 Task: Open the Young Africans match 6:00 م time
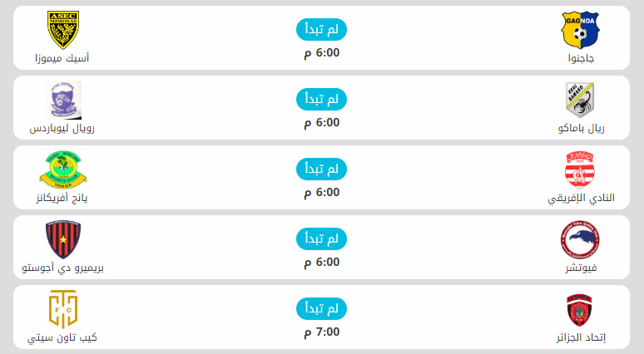(322, 193)
